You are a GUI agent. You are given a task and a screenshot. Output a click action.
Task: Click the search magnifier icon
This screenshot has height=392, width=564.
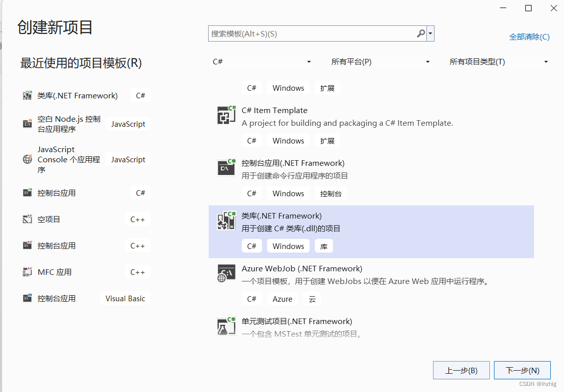tap(421, 33)
